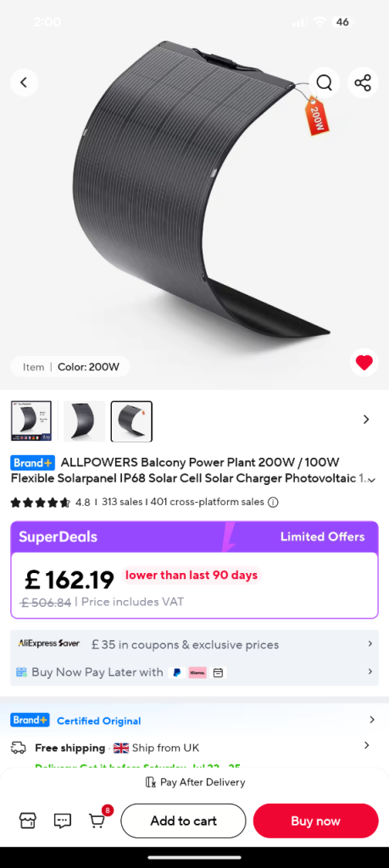
Task: Expand the full product title
Action: coord(372,480)
